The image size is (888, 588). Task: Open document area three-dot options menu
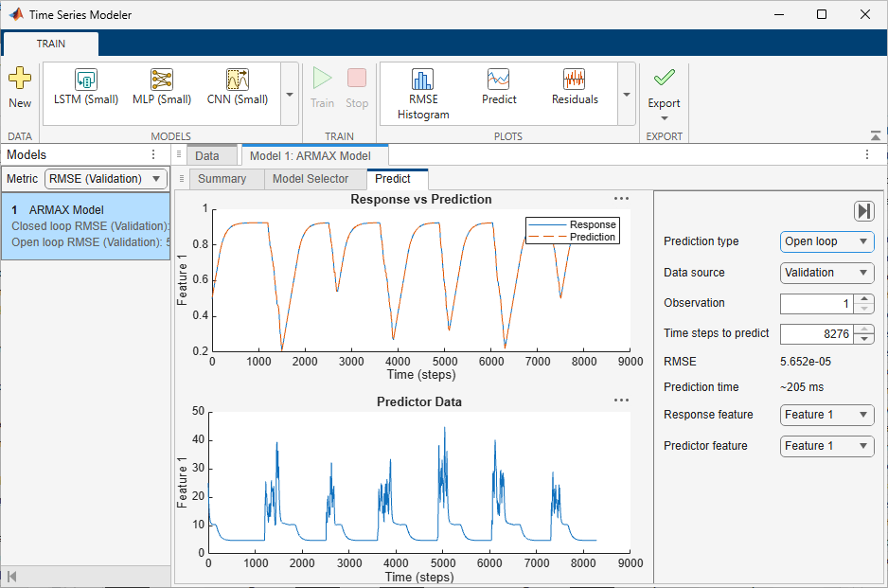[866, 154]
